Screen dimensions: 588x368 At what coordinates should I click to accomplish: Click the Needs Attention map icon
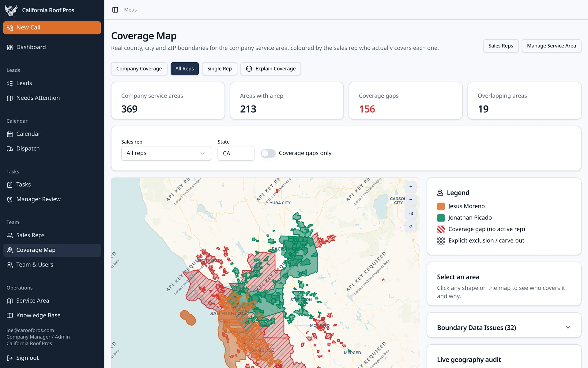[x=10, y=98]
